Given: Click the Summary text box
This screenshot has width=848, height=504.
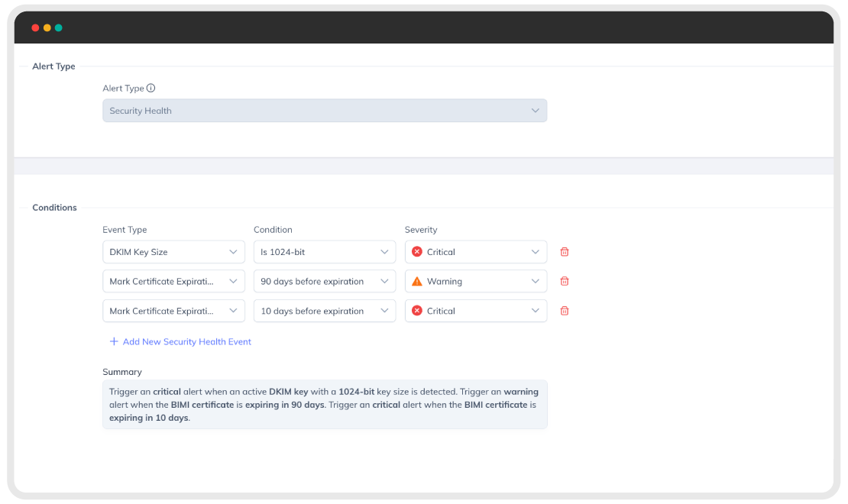Looking at the screenshot, I should pyautogui.click(x=325, y=405).
